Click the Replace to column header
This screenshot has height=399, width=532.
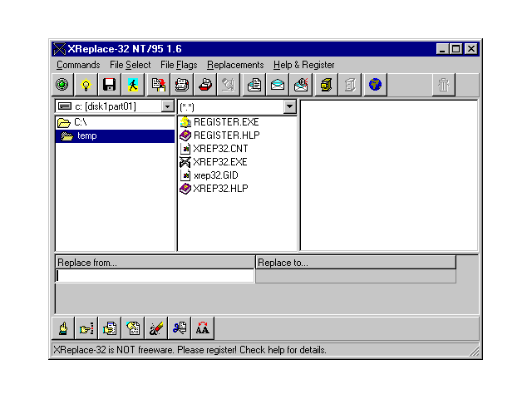[355, 263]
